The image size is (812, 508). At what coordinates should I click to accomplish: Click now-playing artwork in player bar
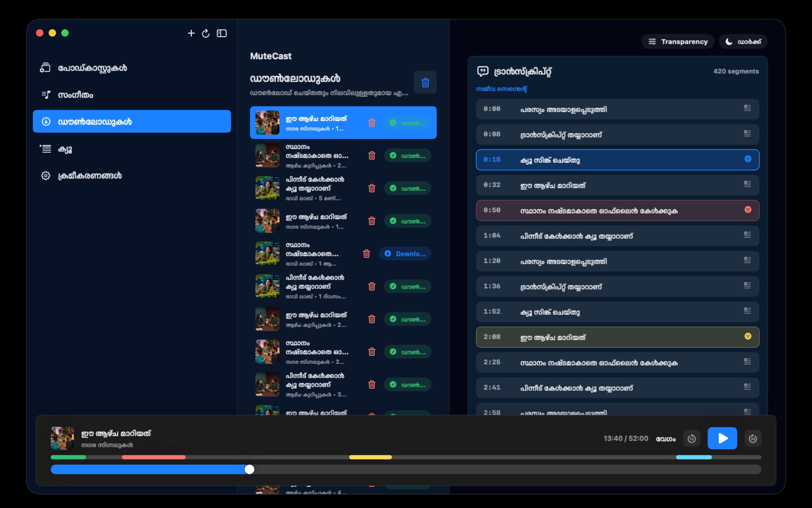[x=62, y=438]
